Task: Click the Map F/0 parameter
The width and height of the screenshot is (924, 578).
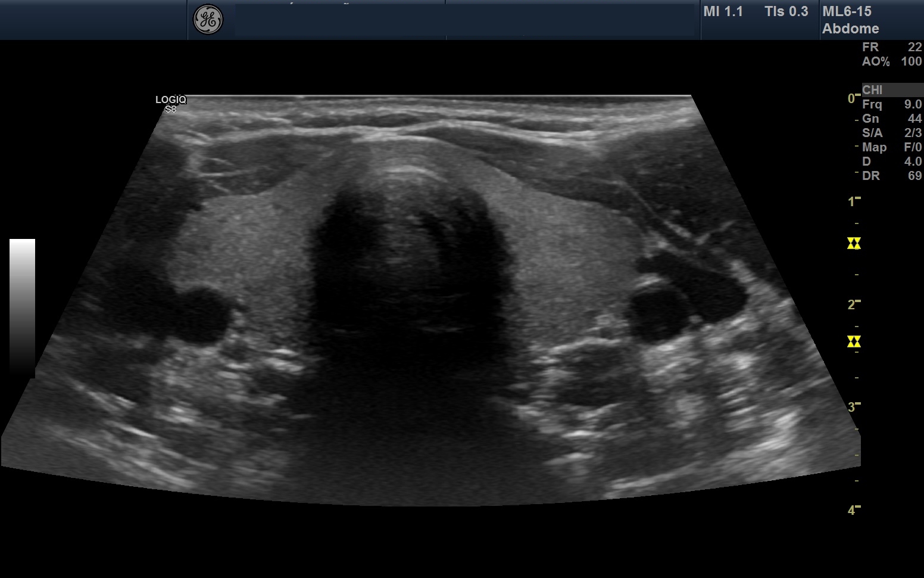Action: 891,147
